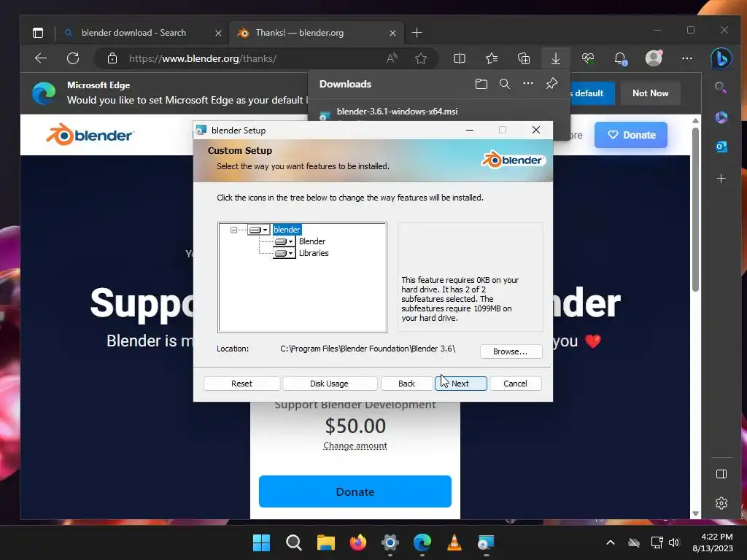This screenshot has height=560, width=747.
Task: Toggle the Downloads toolbar button
Action: pos(555,58)
